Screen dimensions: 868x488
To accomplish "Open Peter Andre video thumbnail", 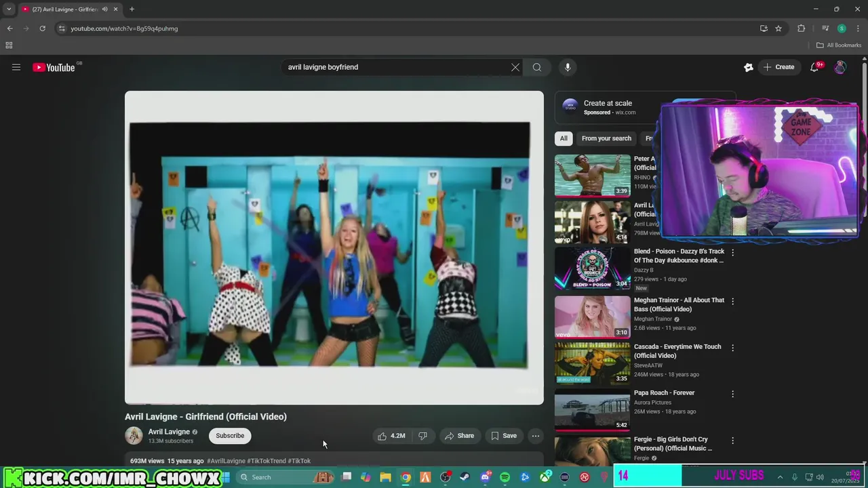I will pos(593,175).
